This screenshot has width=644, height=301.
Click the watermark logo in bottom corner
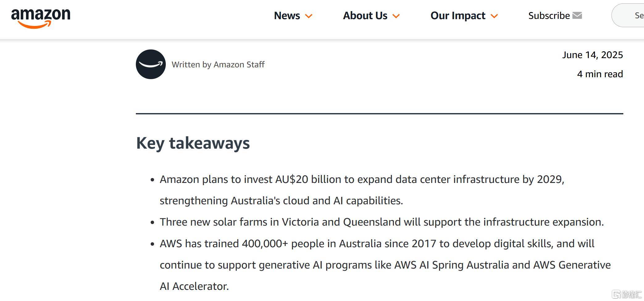[x=627, y=294]
